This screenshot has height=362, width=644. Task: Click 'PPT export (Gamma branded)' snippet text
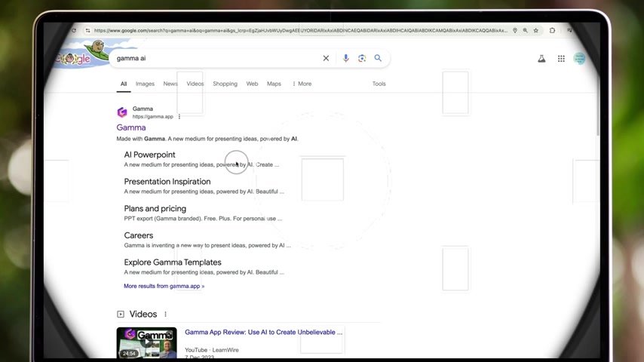point(203,219)
